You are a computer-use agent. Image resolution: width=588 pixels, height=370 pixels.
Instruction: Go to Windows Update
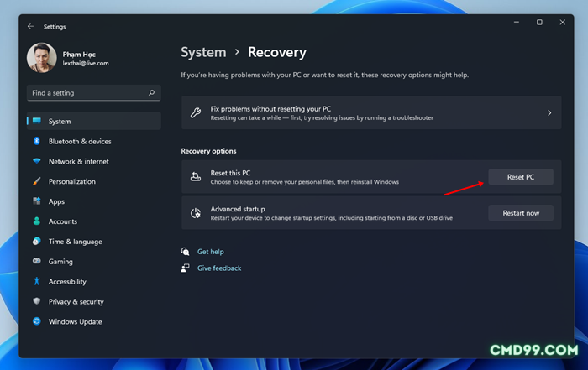click(x=94, y=321)
